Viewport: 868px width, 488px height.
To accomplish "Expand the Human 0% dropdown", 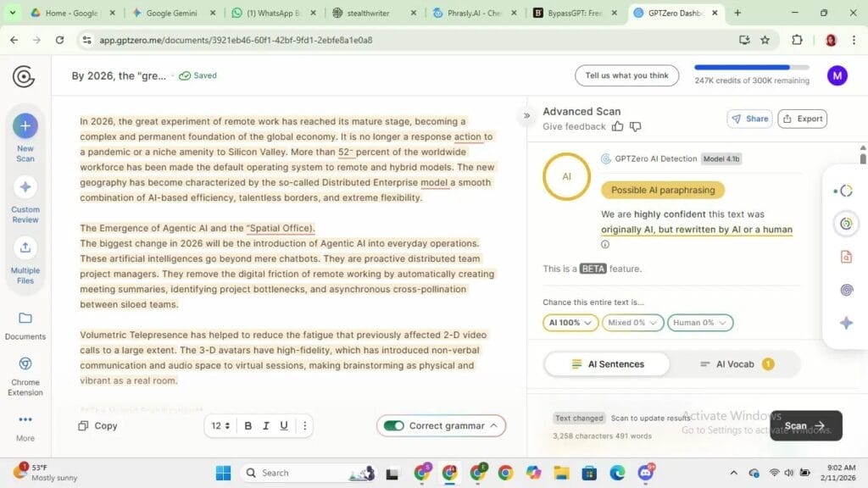I will coord(699,323).
